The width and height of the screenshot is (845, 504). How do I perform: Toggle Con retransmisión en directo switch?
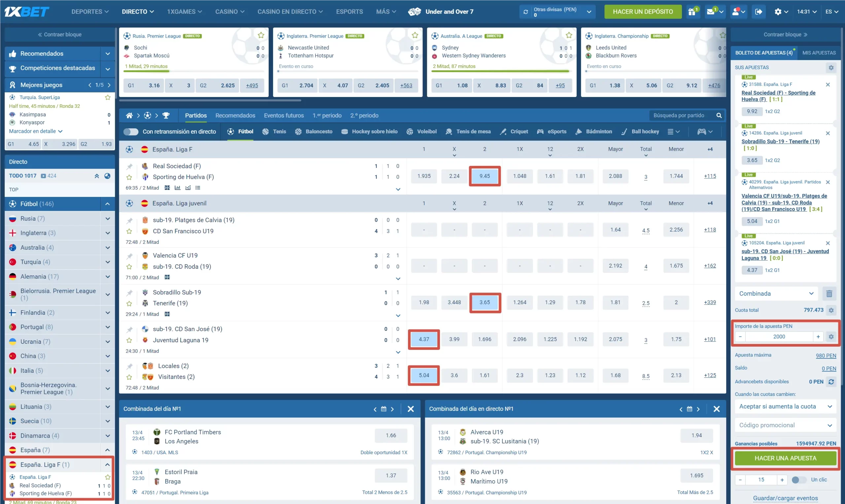[x=131, y=132]
